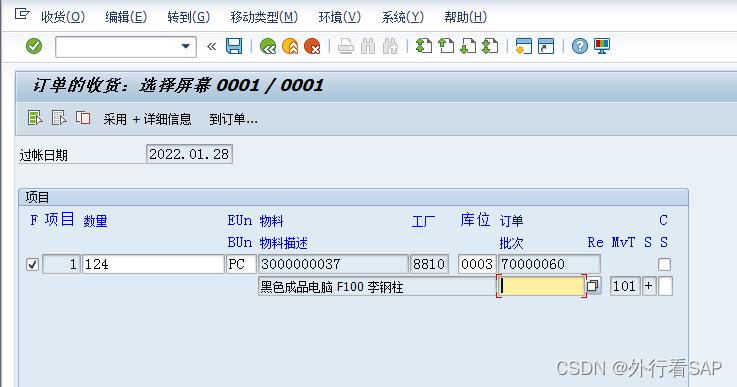Click the 批次 column header
The image size is (737, 387).
coord(511,243)
